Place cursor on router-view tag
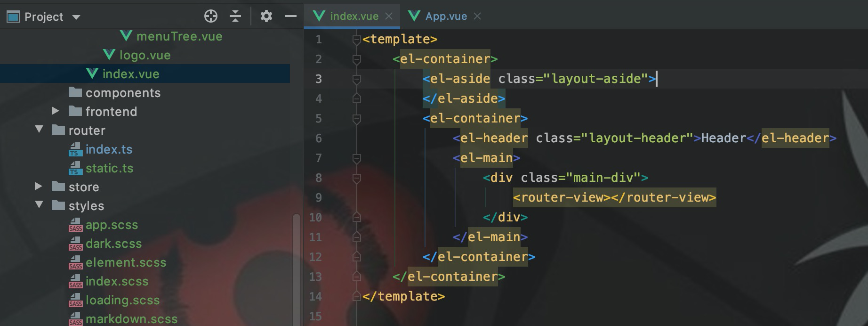The height and width of the screenshot is (326, 868). point(614,197)
